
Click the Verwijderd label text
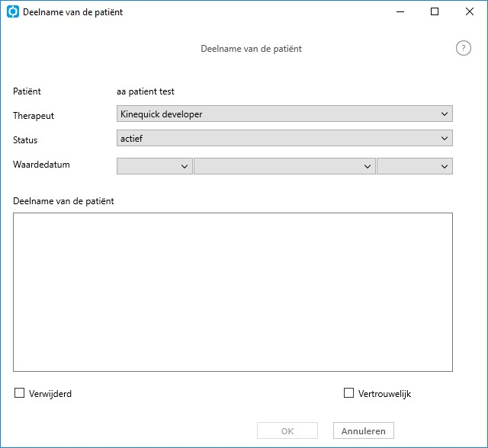point(50,394)
